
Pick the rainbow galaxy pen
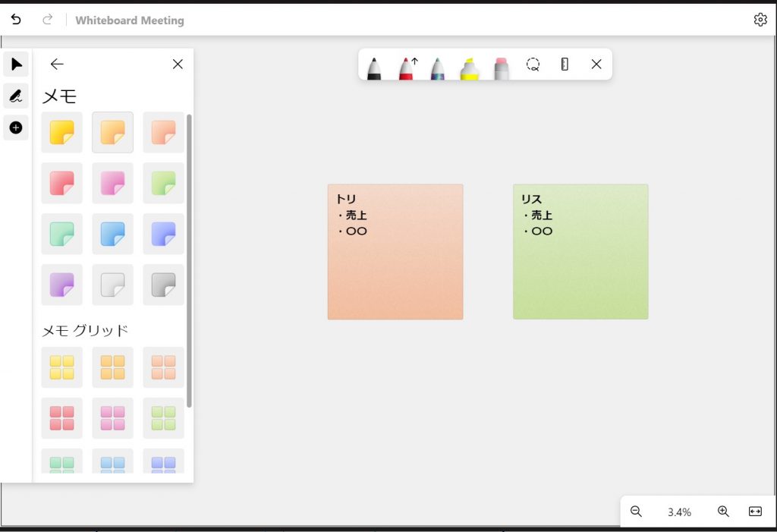click(438, 67)
